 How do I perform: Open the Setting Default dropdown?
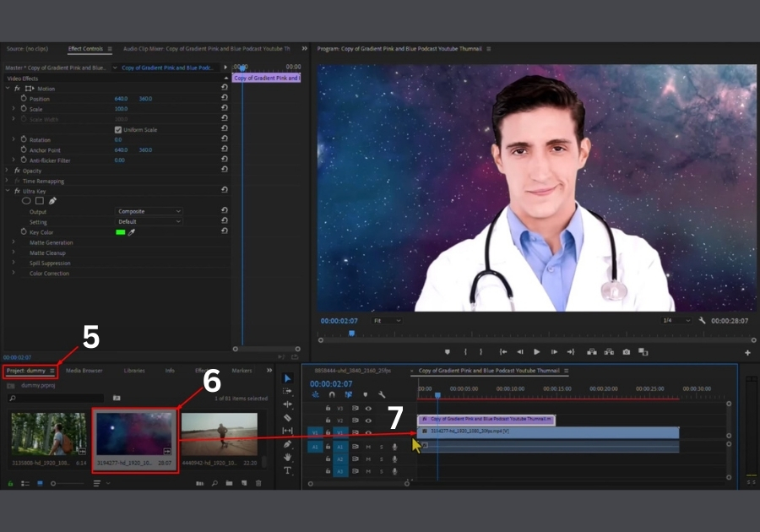click(149, 221)
